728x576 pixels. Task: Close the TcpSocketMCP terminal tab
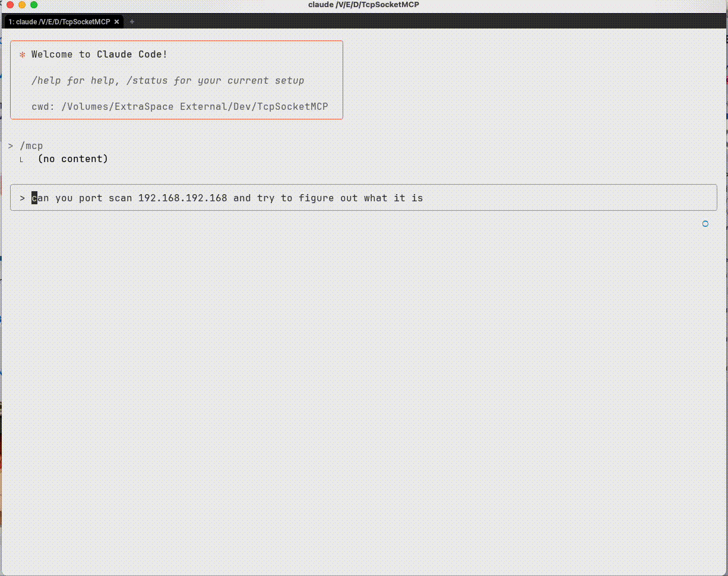(117, 21)
